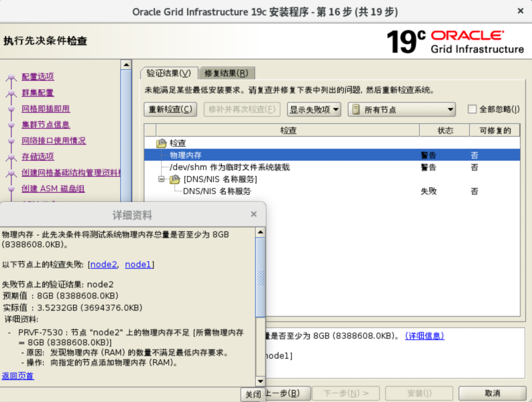This screenshot has width=532, height=402.
Task: Select the 验证结果(V) tab
Action: pyautogui.click(x=169, y=73)
